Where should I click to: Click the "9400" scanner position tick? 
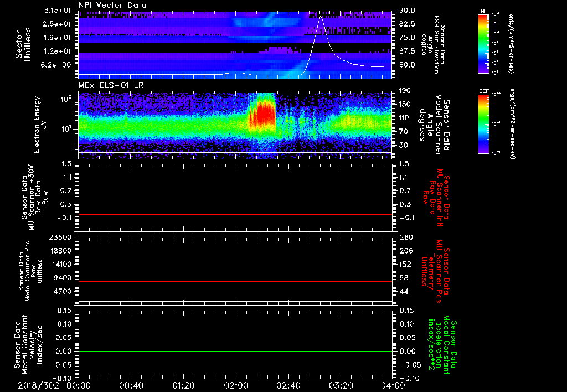click(63, 278)
